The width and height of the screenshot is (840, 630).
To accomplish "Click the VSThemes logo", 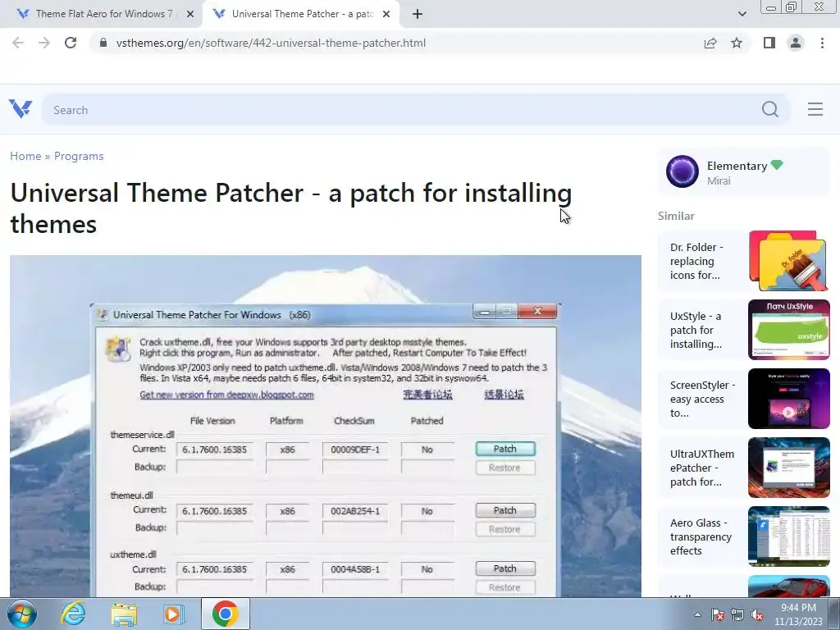I will coord(21,109).
